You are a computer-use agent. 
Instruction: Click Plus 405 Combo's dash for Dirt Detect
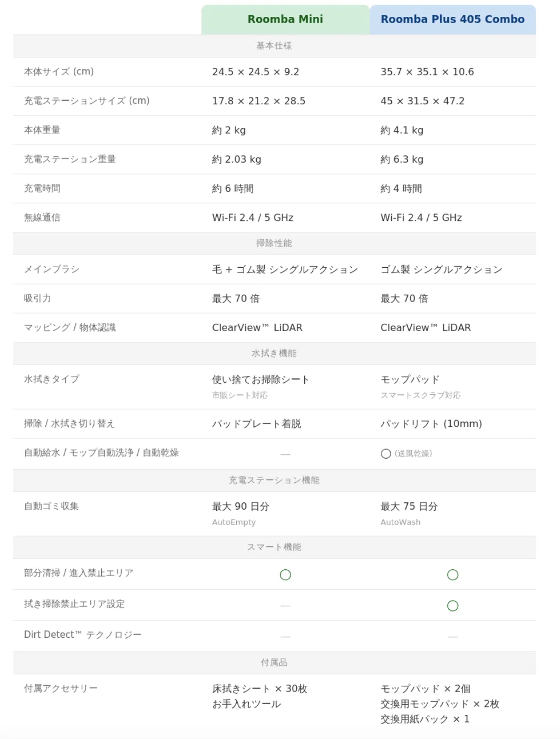452,637
